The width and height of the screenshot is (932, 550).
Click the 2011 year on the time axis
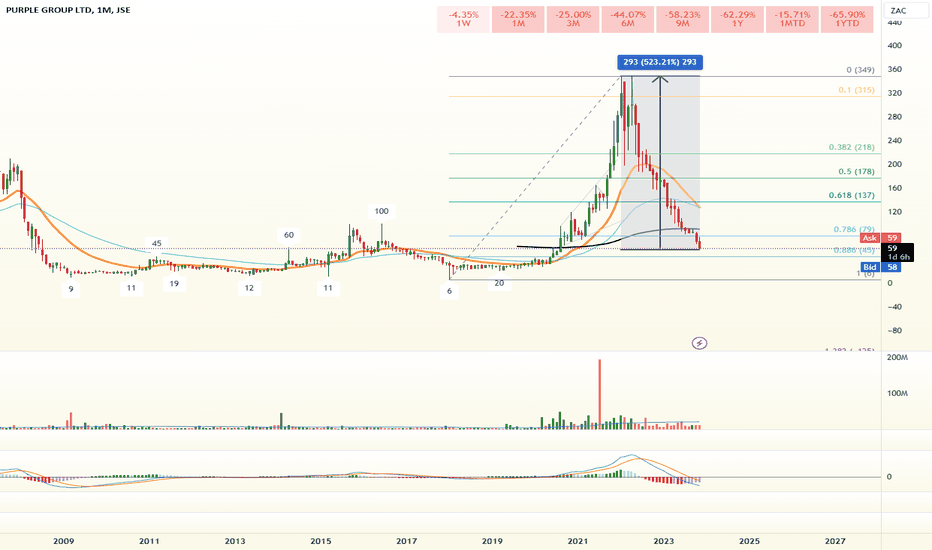[149, 541]
